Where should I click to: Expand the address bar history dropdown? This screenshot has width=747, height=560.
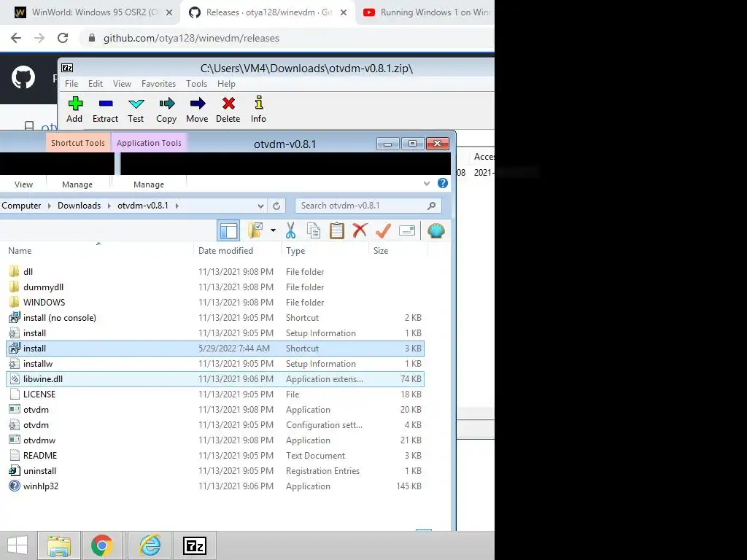260,206
